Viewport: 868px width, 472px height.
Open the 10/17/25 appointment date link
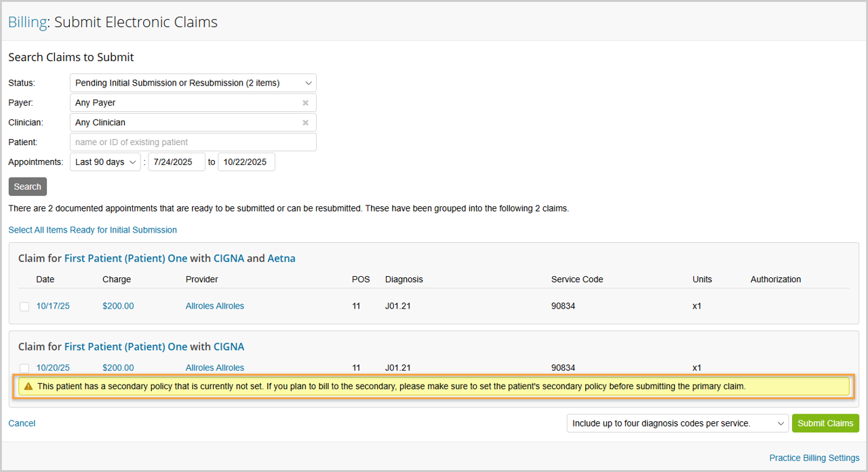click(53, 307)
